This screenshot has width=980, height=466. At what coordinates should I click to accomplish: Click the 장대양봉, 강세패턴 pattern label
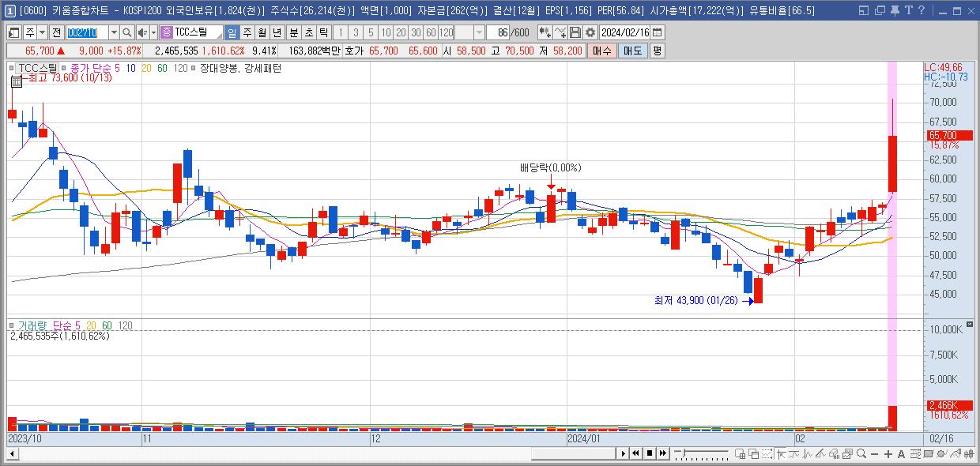[x=241, y=68]
